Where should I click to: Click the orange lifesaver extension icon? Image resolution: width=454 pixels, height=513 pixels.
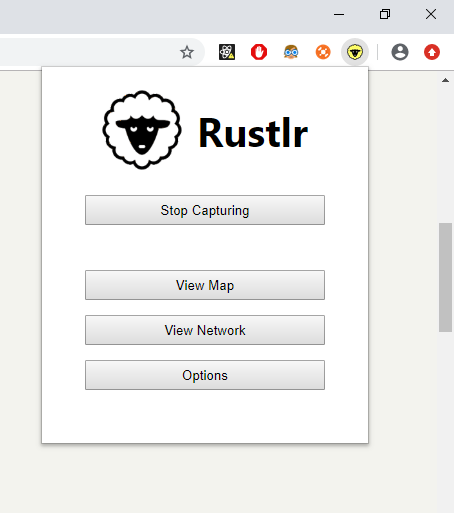point(323,52)
